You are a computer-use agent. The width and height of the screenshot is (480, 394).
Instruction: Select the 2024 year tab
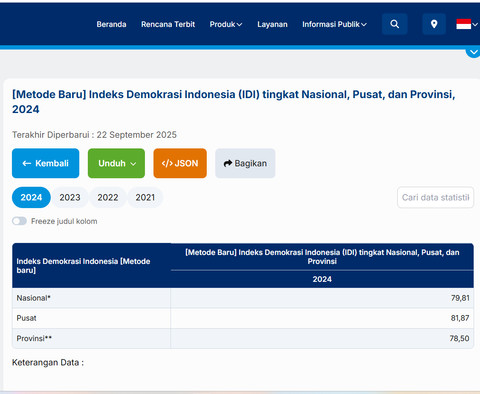pos(31,197)
